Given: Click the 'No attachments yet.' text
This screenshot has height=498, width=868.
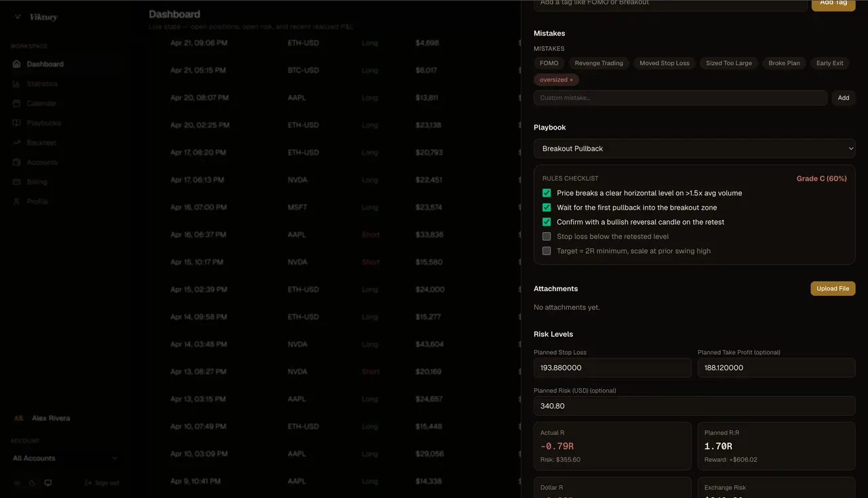Looking at the screenshot, I should [567, 308].
